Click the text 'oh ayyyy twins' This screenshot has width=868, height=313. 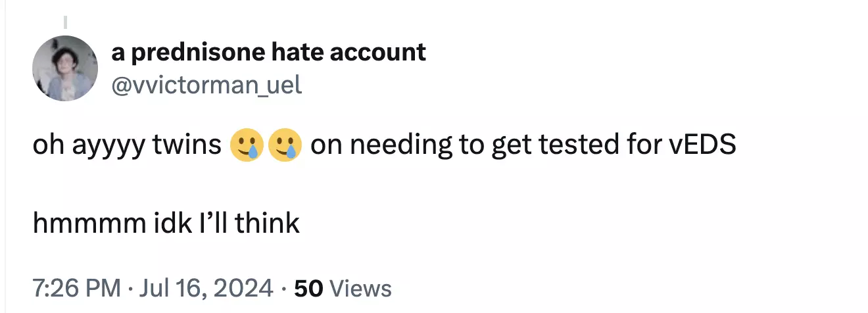pos(127,145)
